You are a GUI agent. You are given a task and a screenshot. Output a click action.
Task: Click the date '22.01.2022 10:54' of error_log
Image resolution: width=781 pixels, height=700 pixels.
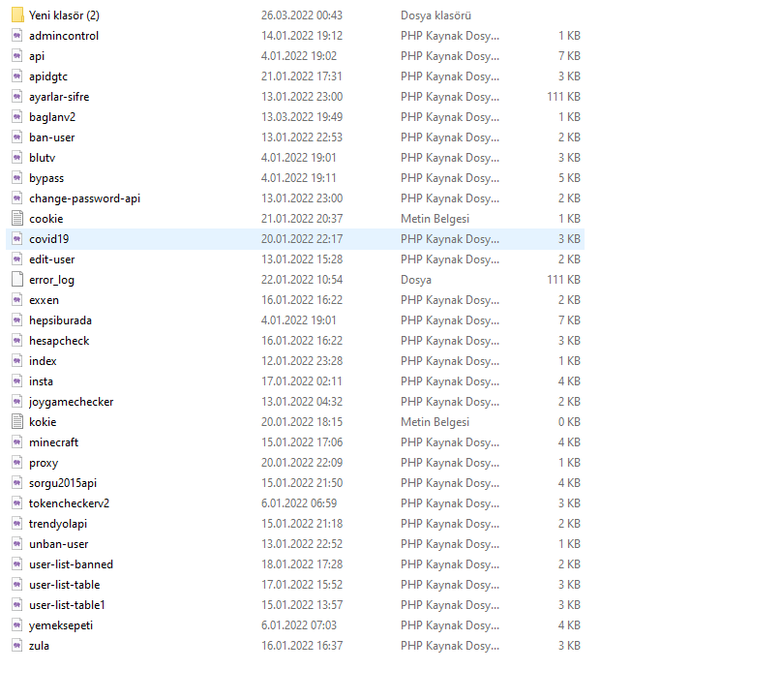click(x=302, y=280)
